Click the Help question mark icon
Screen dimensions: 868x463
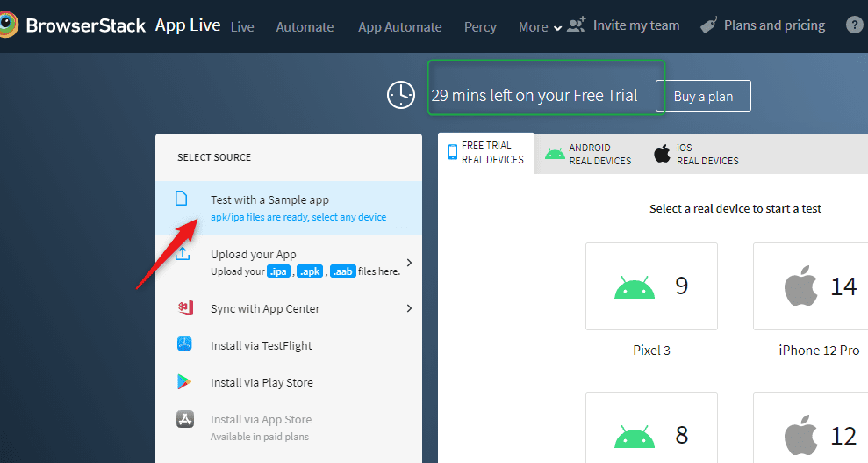click(x=854, y=25)
